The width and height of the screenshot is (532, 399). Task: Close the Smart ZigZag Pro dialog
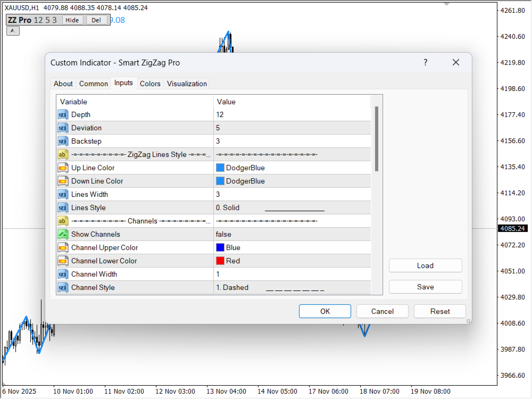[x=456, y=62]
